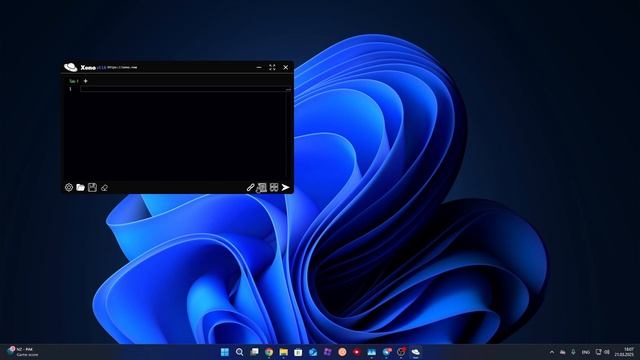Show hidden tray icons chevron
The height and width of the screenshot is (360, 640).
tap(552, 352)
